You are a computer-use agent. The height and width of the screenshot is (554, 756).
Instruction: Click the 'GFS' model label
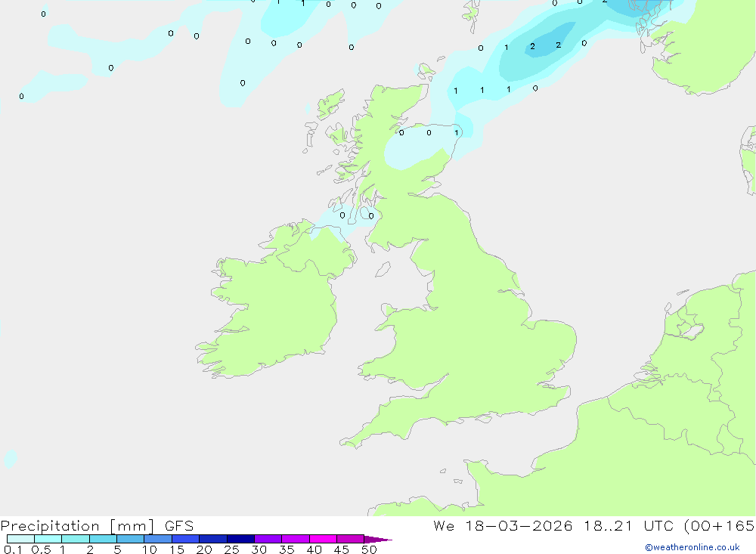179,526
